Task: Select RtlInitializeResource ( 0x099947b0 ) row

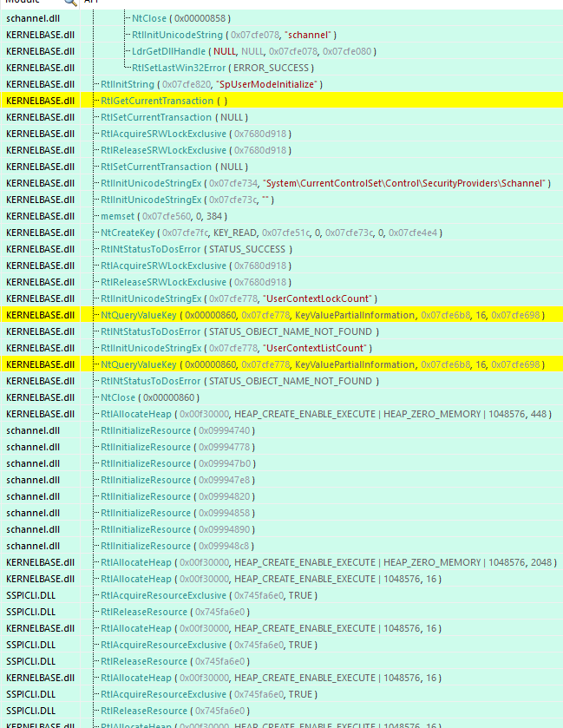Action: (281, 463)
